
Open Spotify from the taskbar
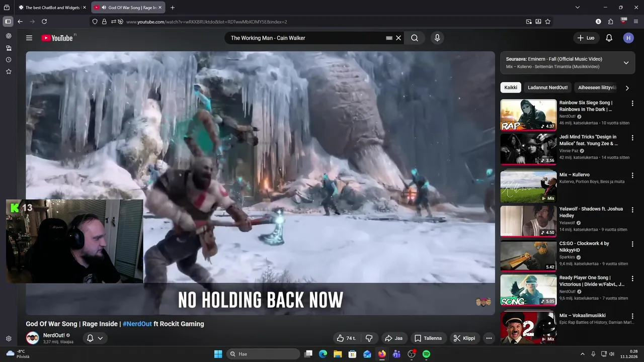click(426, 354)
